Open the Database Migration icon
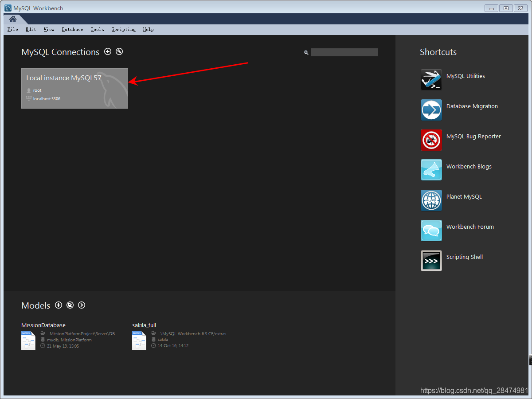 click(431, 110)
